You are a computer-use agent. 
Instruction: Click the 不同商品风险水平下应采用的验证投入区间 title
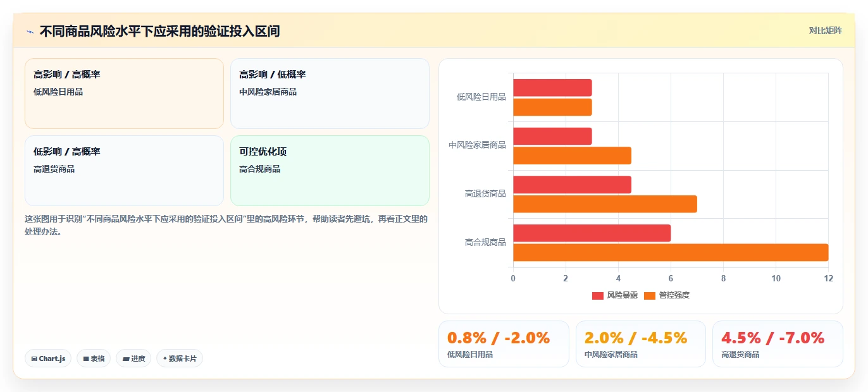coord(159,31)
